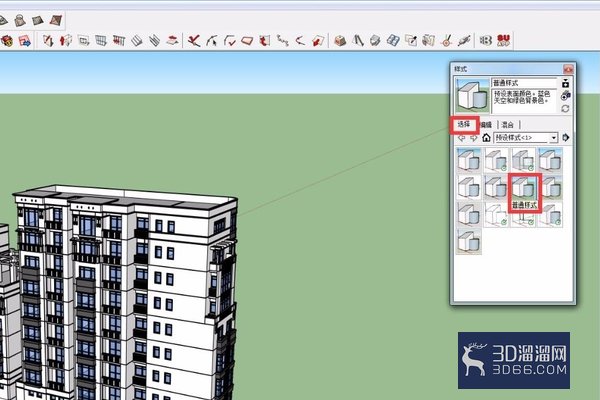Click the style description text box
Image resolution: width=600 pixels, height=400 pixels.
[x=524, y=101]
